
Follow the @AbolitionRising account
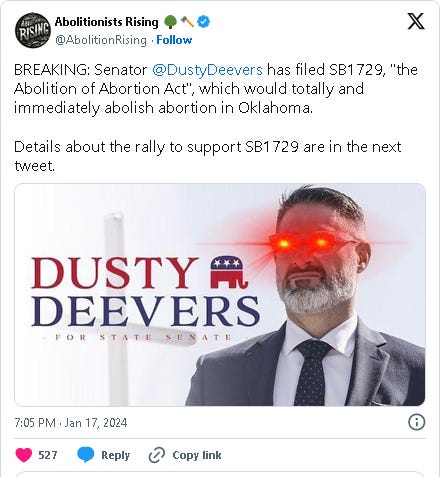[174, 40]
